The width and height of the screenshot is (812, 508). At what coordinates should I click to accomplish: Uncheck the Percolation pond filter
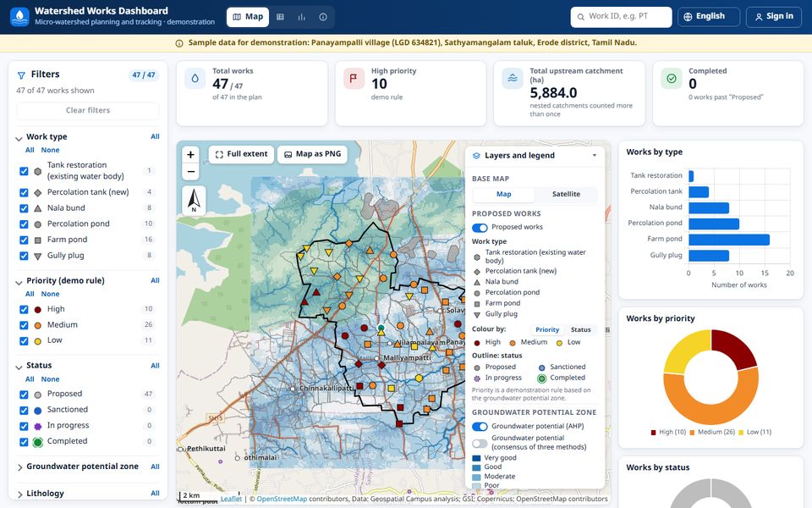(x=24, y=224)
